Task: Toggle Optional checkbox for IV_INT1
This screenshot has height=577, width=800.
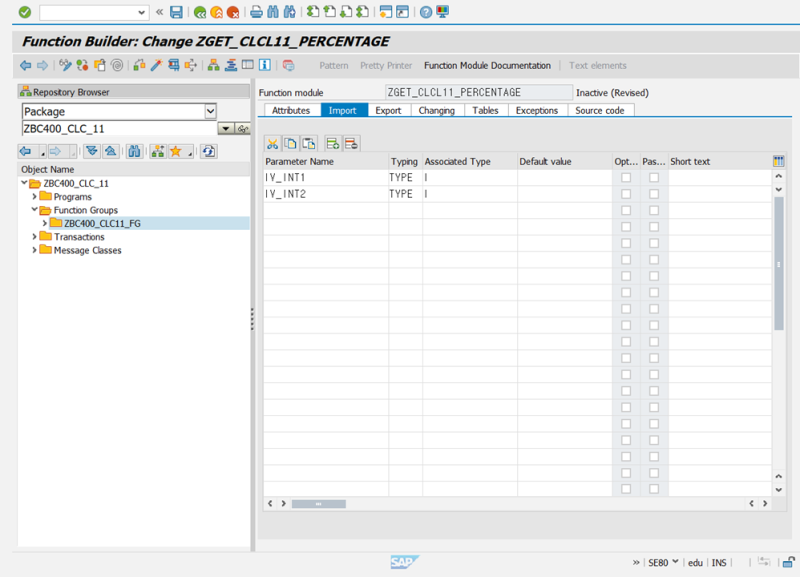Action: (626, 178)
